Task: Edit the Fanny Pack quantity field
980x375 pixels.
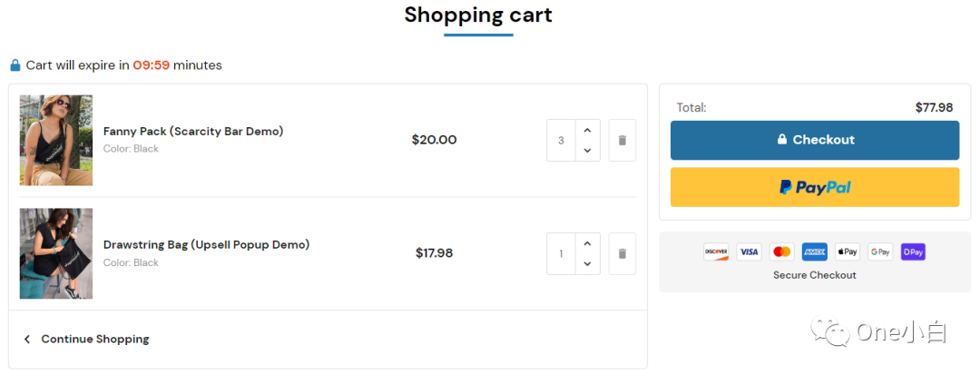Action: (x=561, y=140)
